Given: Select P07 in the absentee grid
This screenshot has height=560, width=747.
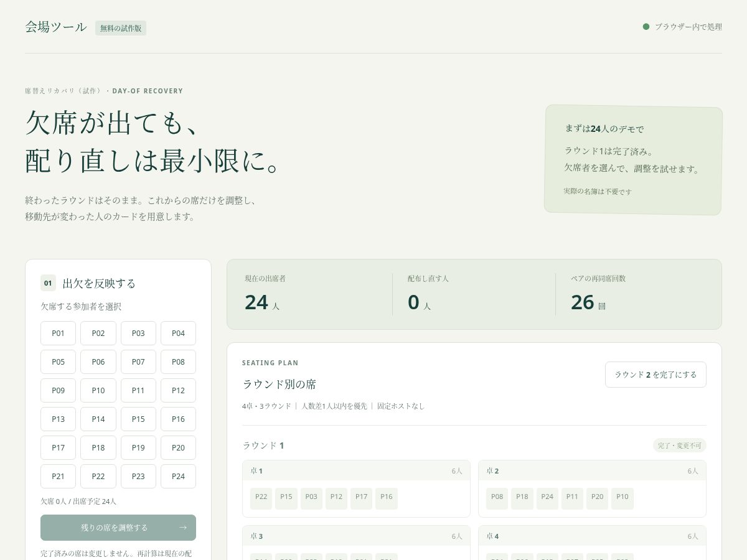Looking at the screenshot, I should (x=138, y=362).
